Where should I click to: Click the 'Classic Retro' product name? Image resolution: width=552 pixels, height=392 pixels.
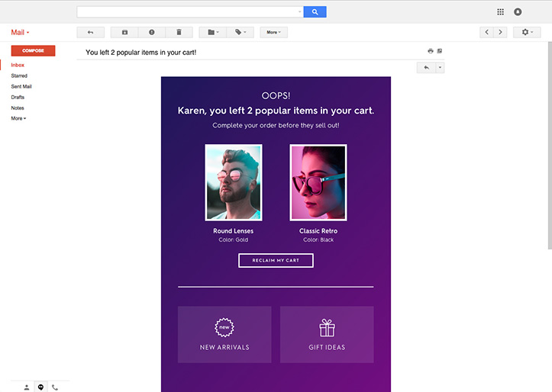pos(318,231)
